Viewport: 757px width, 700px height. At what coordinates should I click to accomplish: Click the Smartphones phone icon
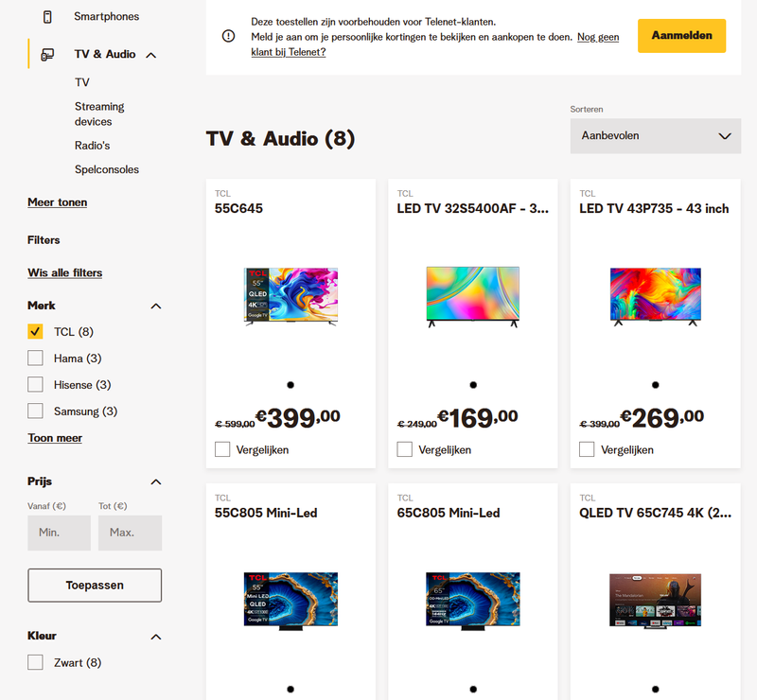[47, 17]
